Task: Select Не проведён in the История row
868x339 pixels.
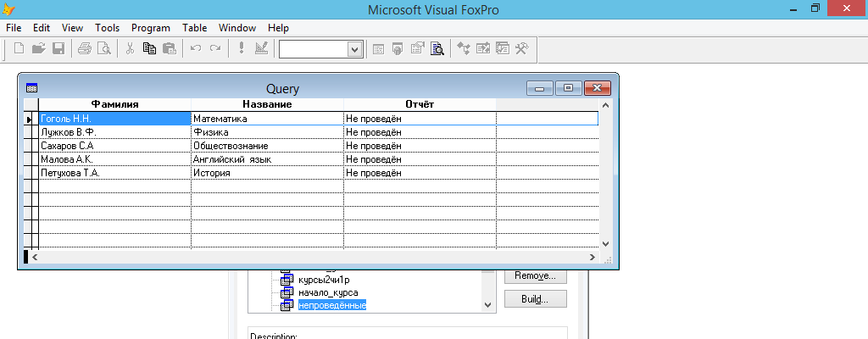Action: pyautogui.click(x=420, y=173)
